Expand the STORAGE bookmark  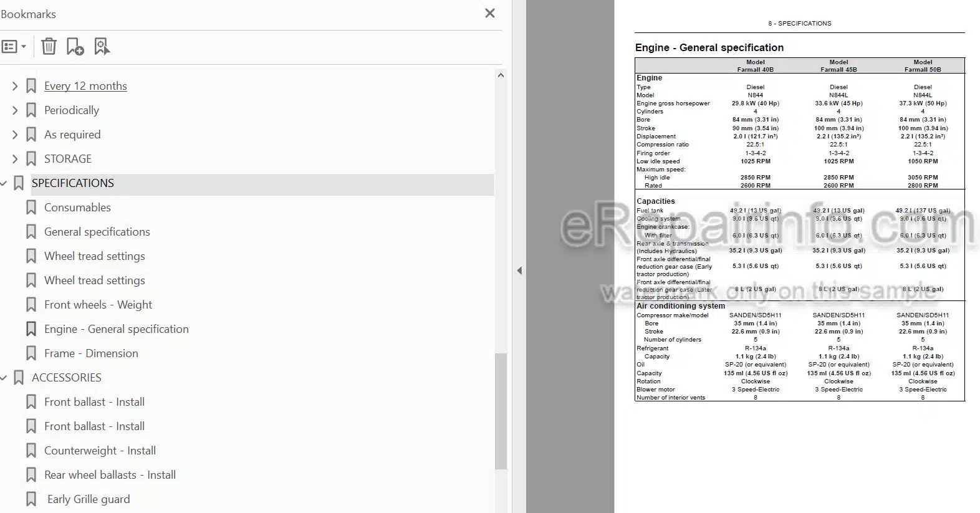tap(15, 159)
